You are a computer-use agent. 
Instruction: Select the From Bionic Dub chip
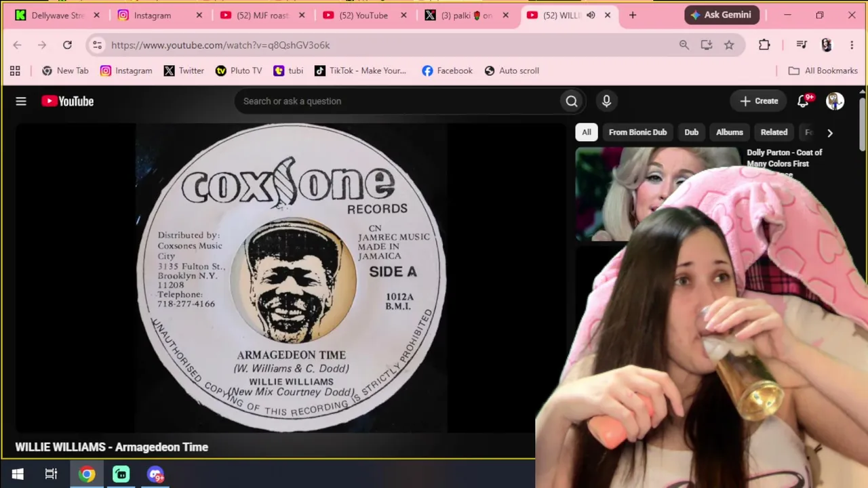click(637, 132)
